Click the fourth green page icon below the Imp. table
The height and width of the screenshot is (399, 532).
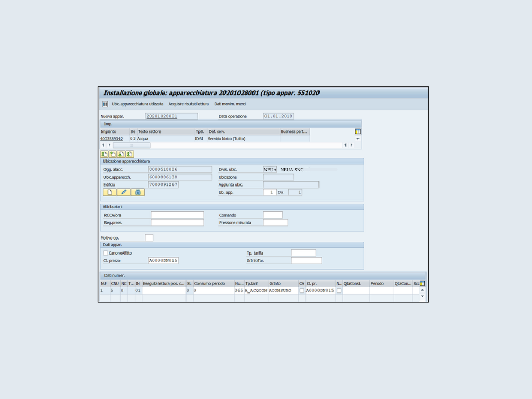click(129, 154)
